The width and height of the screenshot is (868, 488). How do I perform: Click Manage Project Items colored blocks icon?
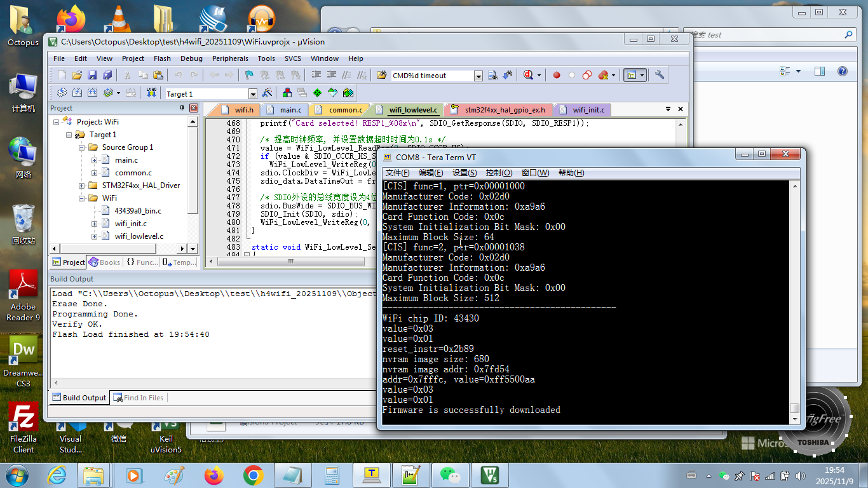click(288, 93)
